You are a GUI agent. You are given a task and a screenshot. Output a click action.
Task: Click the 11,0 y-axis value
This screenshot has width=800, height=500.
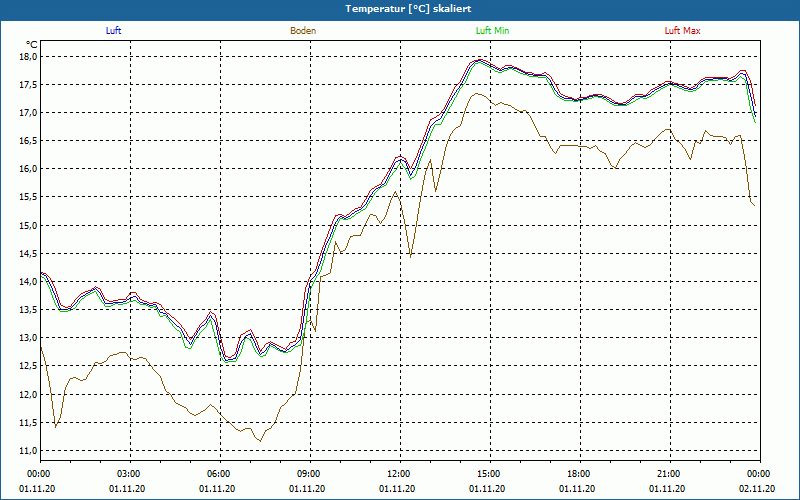pyautogui.click(x=29, y=451)
